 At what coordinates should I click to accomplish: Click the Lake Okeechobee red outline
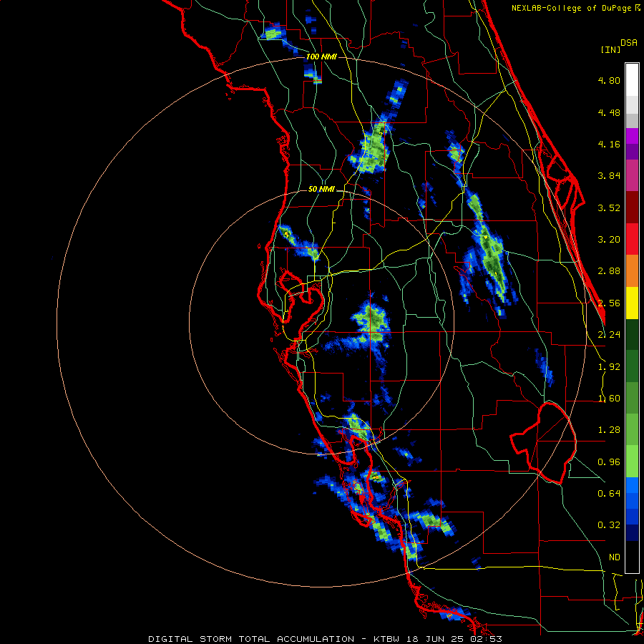[545, 443]
